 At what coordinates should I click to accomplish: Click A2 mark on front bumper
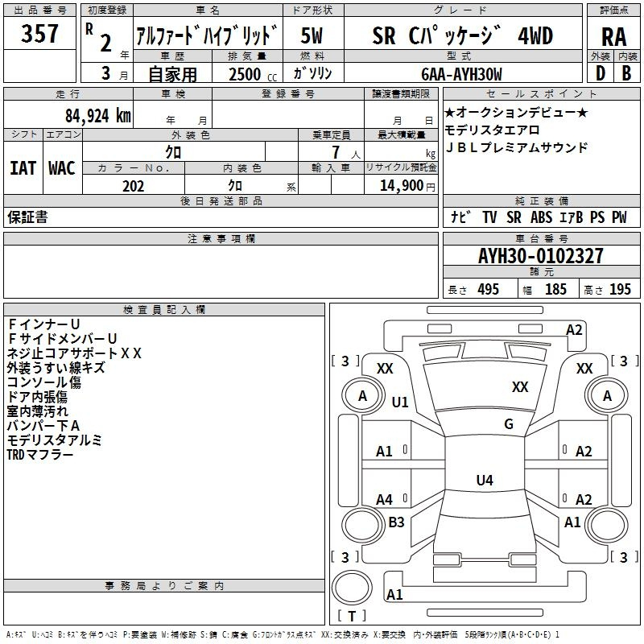click(574, 330)
